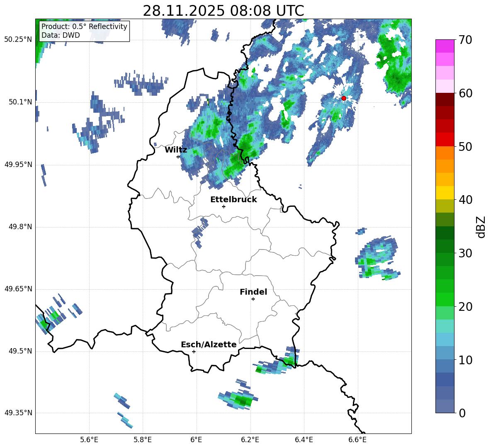The image size is (491, 448).
Task: Click the 49.95°N latitude label
Action: point(18,165)
